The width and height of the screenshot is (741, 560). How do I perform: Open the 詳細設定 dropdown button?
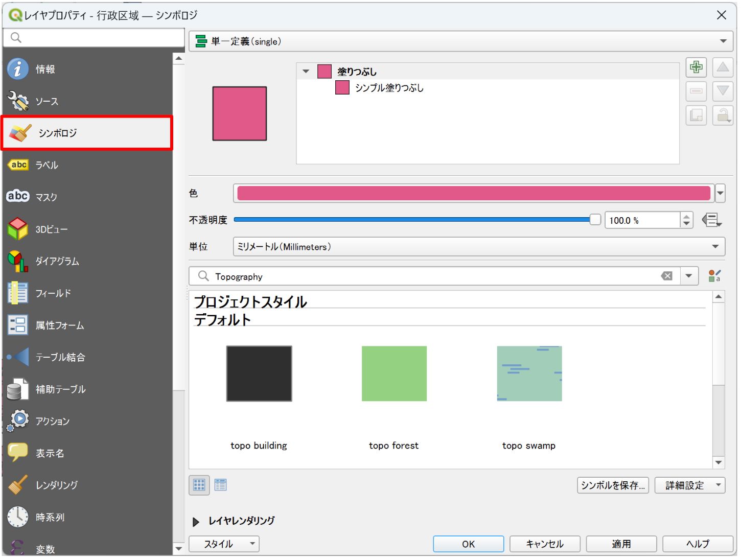[690, 485]
